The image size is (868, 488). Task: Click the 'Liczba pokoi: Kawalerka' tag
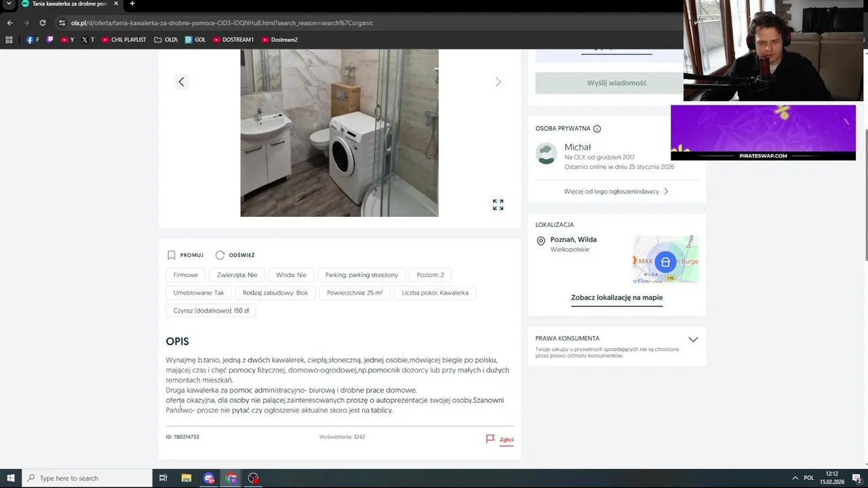pyautogui.click(x=435, y=293)
